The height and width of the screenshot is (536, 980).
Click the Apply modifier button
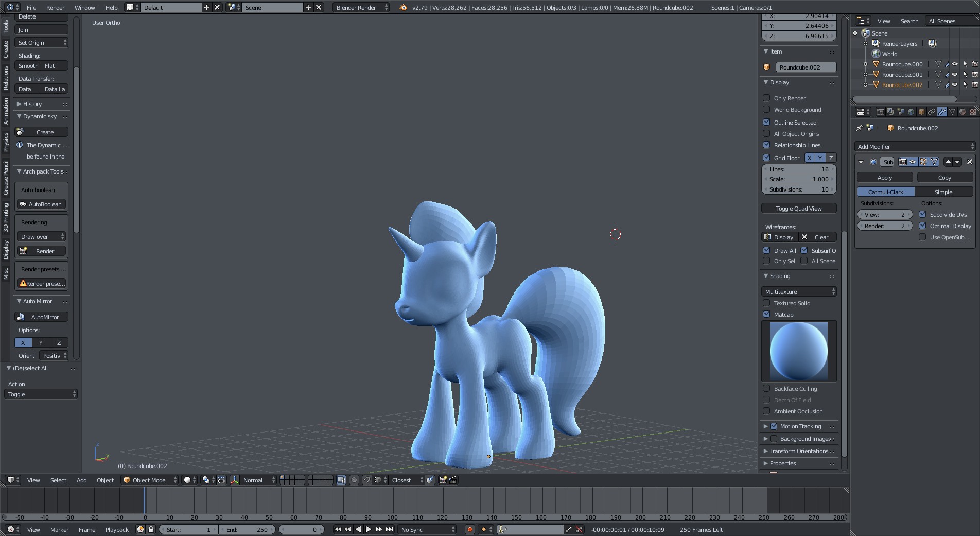[885, 178]
